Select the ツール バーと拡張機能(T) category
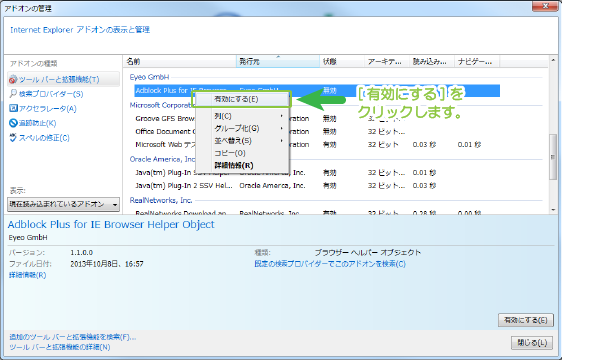The height and width of the screenshot is (361, 600). (64, 80)
